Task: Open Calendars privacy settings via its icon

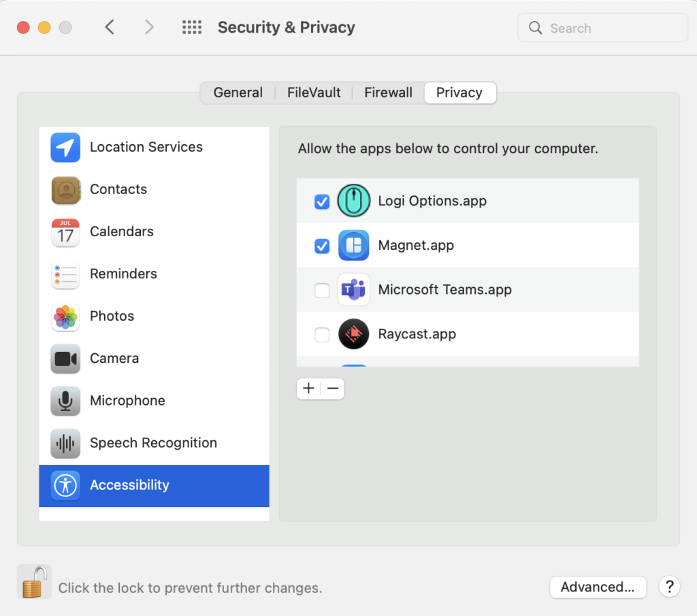Action: [65, 231]
